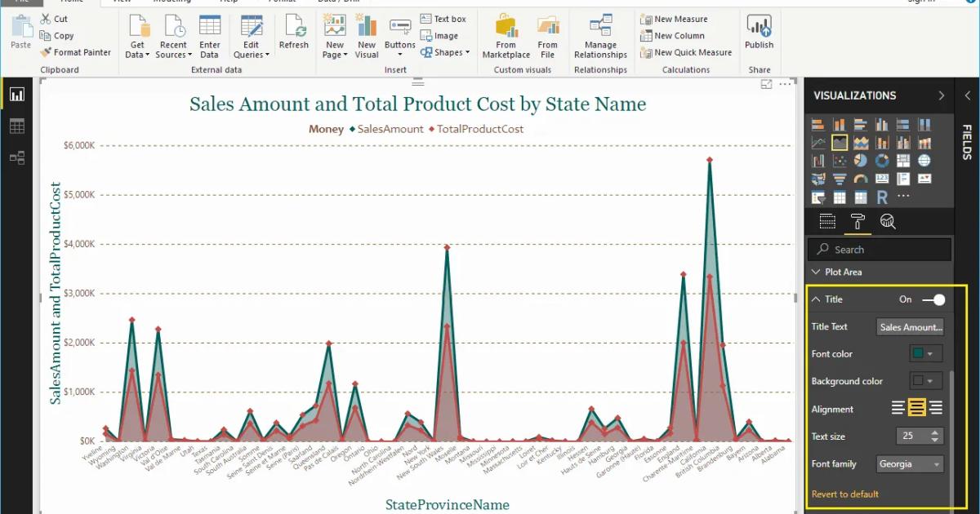Set title alignment to left
980x514 pixels.
897,409
